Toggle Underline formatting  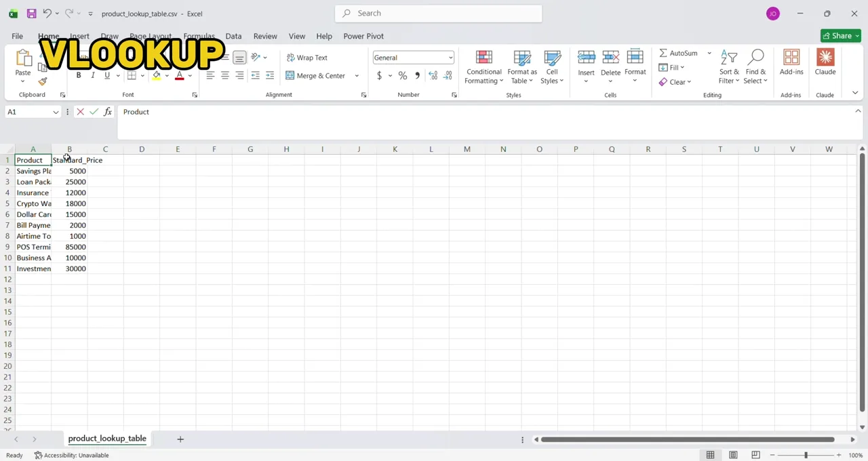[107, 75]
